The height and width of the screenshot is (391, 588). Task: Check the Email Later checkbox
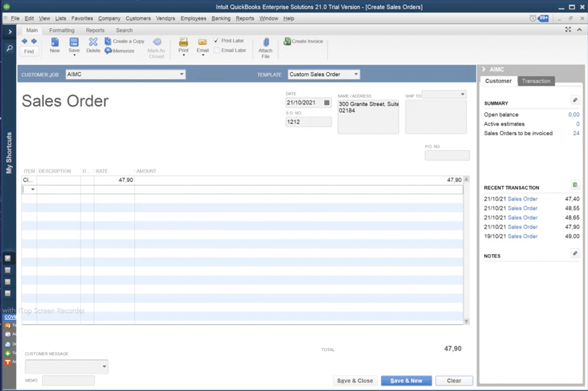coord(217,50)
